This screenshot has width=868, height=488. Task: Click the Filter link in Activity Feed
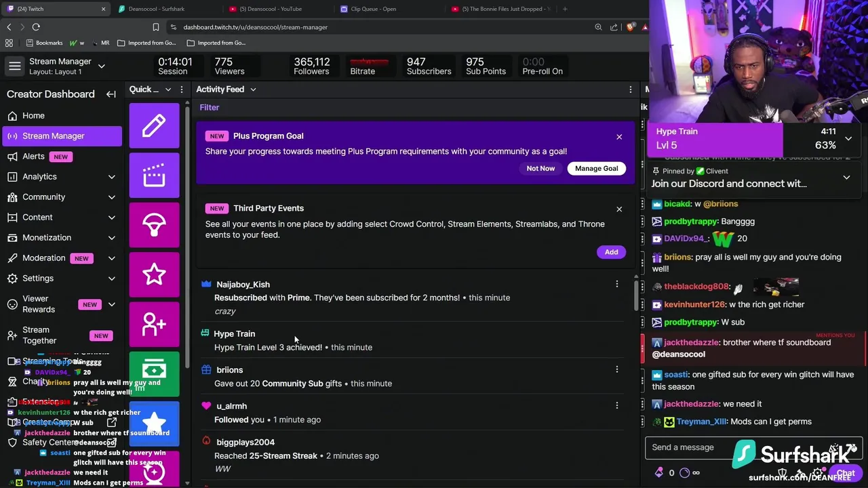pos(210,108)
